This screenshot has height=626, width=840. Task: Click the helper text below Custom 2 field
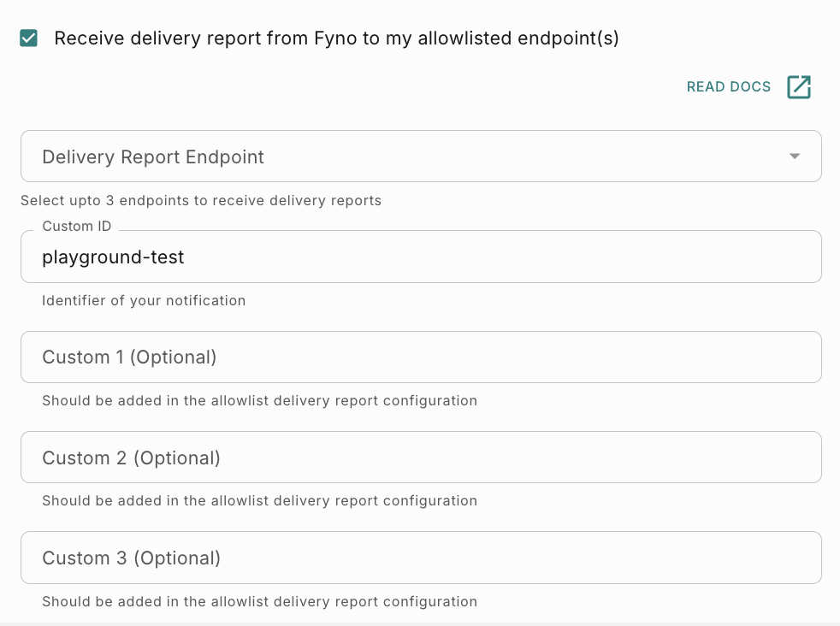[x=259, y=500]
